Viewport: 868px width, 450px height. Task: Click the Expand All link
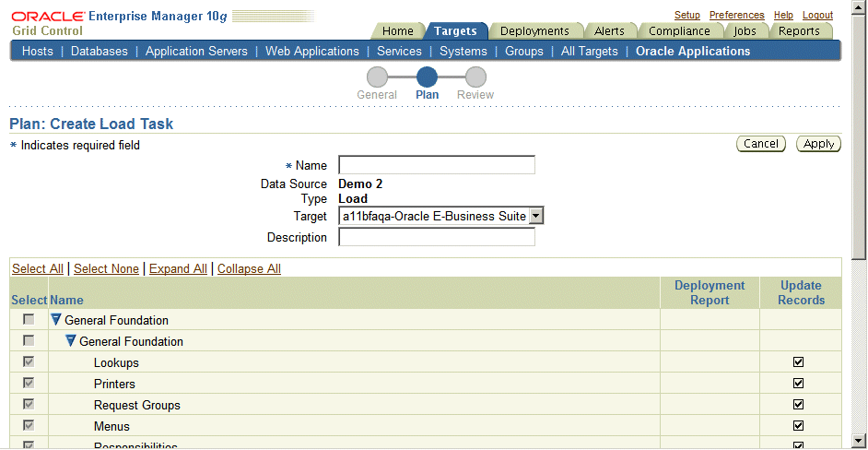point(178,268)
